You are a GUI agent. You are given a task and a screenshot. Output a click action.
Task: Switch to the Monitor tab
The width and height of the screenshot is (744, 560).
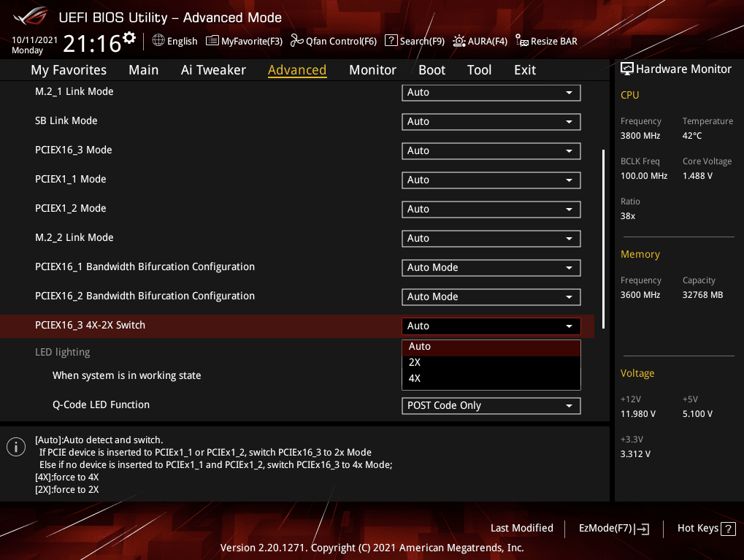pyautogui.click(x=372, y=70)
